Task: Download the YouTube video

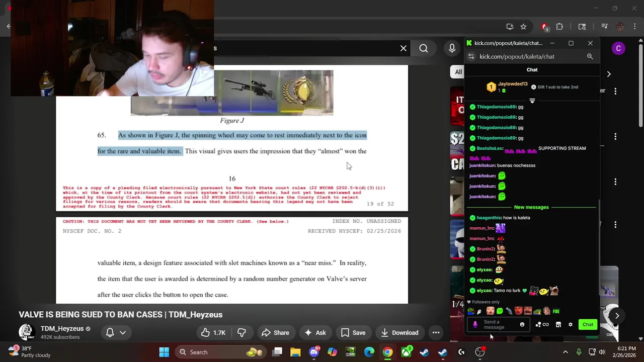Action: pyautogui.click(x=399, y=332)
